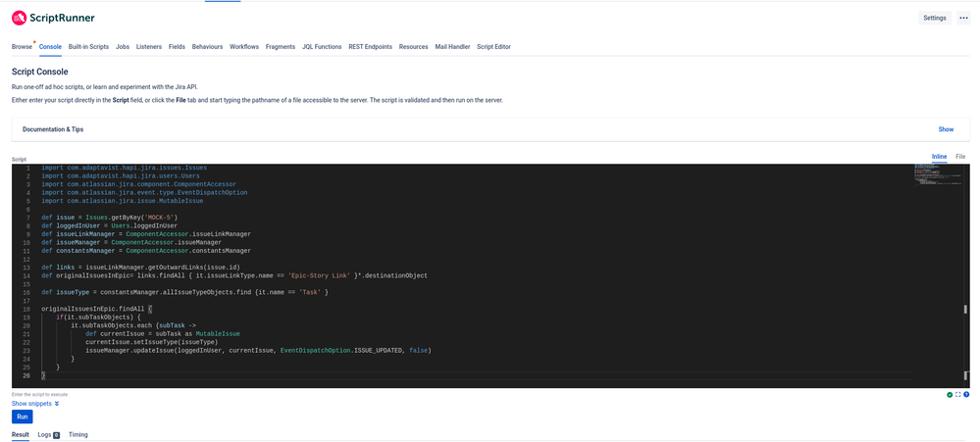
Task: Click the Settings button
Action: tap(934, 18)
